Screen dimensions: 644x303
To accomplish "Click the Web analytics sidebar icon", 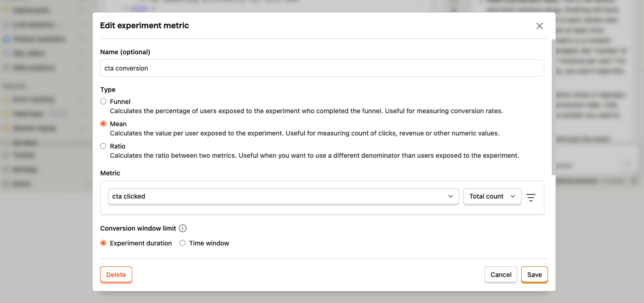I will [6, 68].
